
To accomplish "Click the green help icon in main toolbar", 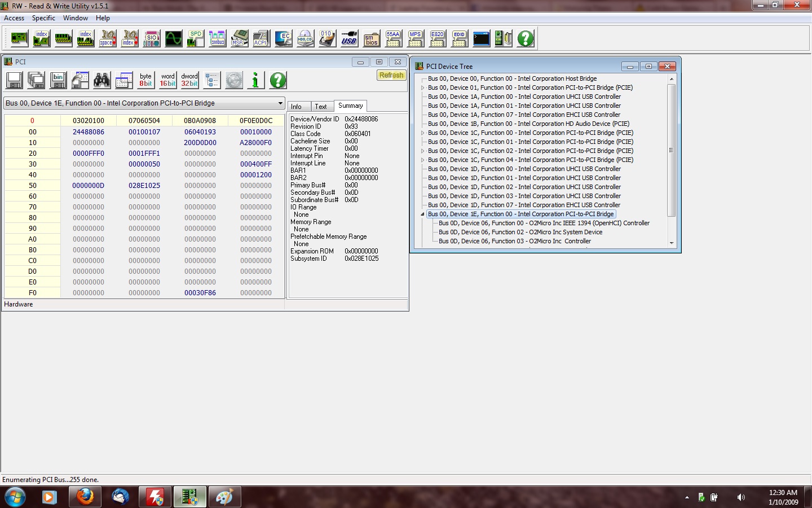I will tap(526, 38).
